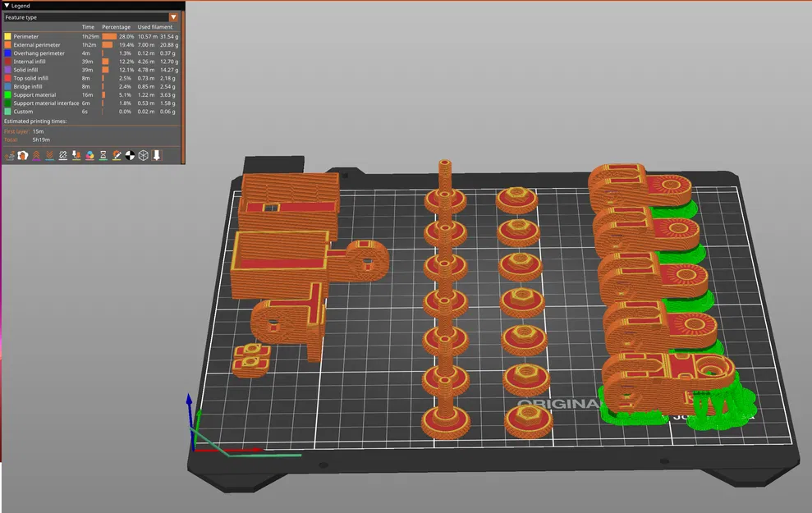
Task: Click the Top solid infill legend label
Action: click(x=30, y=78)
